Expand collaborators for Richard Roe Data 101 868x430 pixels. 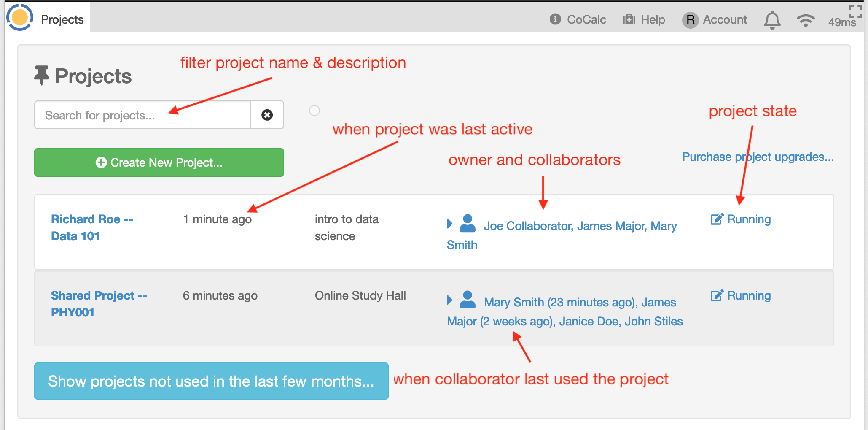click(449, 224)
